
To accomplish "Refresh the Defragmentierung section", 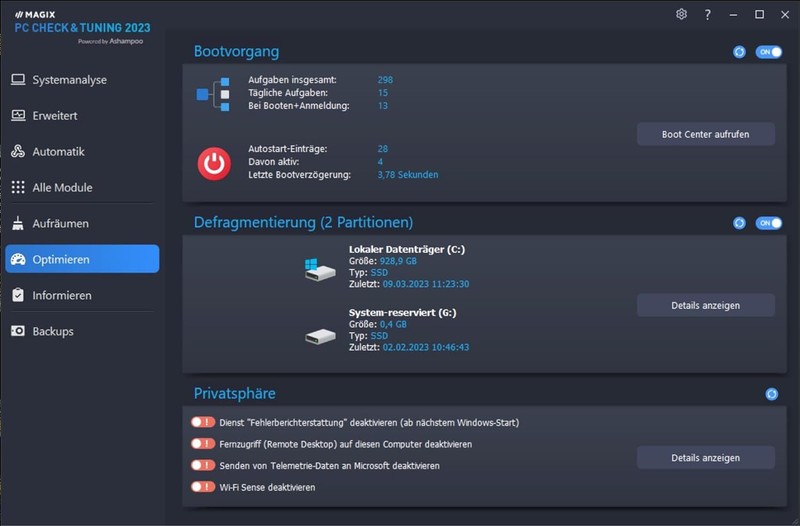I will point(739,223).
